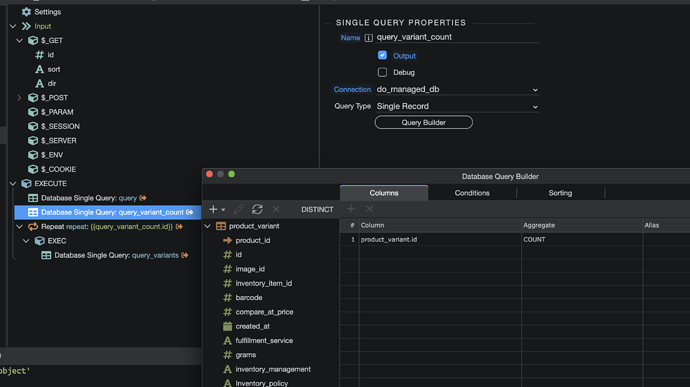690x387 pixels.
Task: Enable the Debug checkbox
Action: [x=382, y=72]
